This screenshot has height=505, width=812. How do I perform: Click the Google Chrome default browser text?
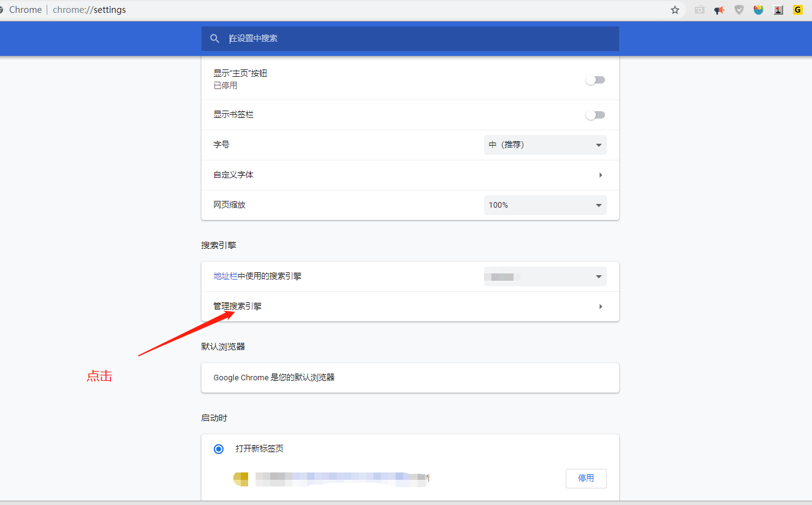pyautogui.click(x=274, y=378)
